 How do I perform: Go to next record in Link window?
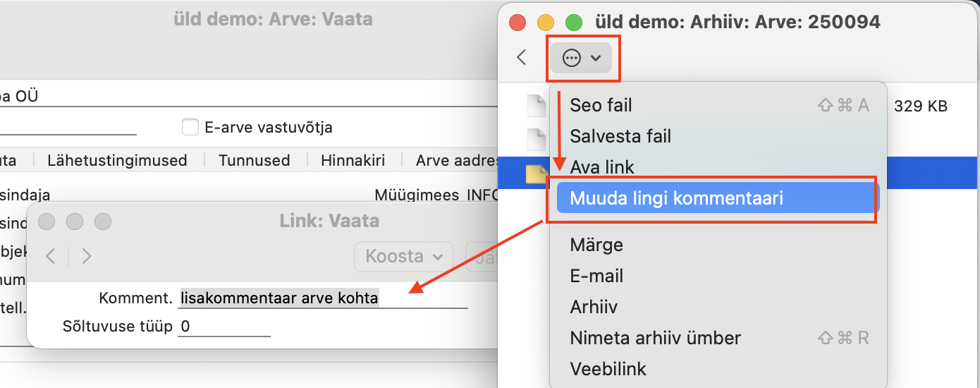[x=86, y=256]
